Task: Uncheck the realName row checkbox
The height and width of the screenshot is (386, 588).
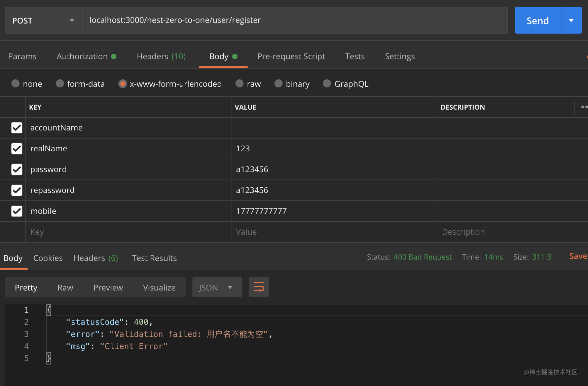Action: (x=17, y=149)
